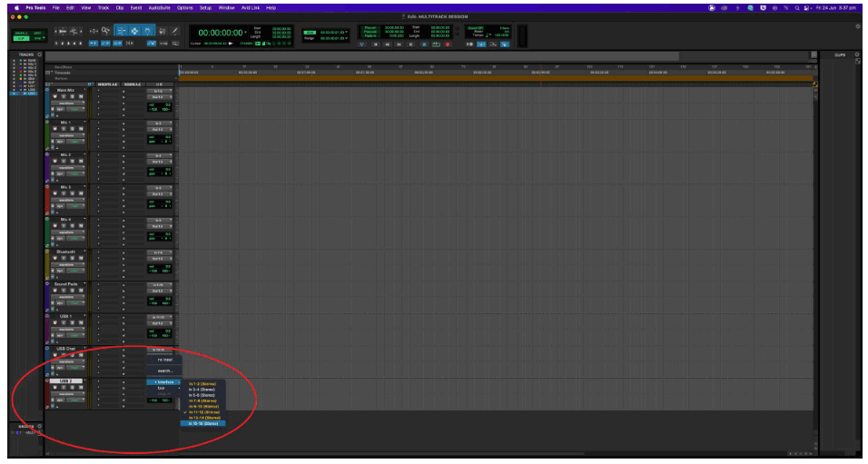This screenshot has height=464, width=868.
Task: Open the Window menu
Action: coord(226,8)
